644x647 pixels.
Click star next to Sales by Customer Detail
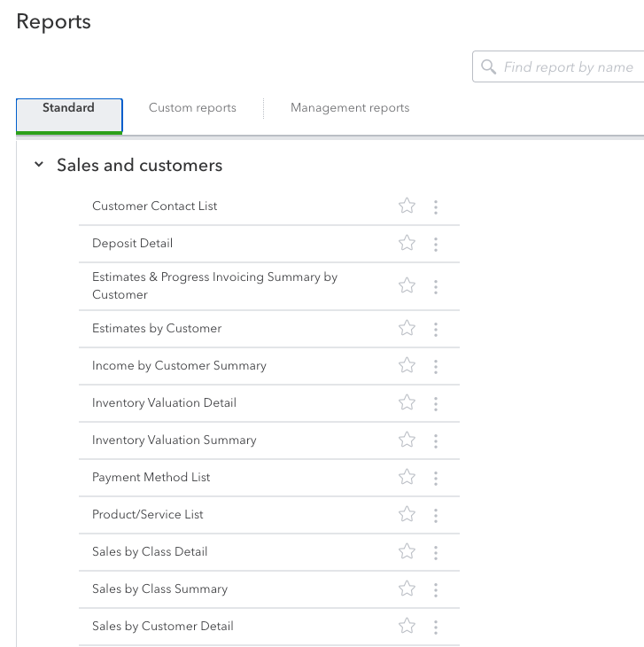tap(407, 626)
